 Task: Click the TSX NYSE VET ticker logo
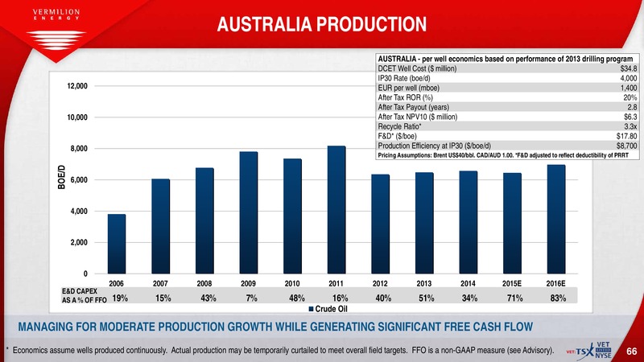[590, 351]
